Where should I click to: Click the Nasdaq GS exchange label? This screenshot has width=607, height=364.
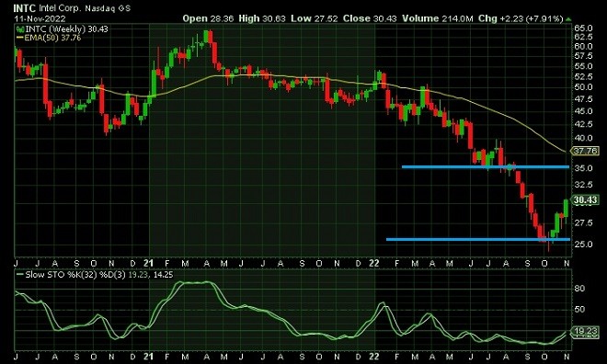tap(108, 8)
